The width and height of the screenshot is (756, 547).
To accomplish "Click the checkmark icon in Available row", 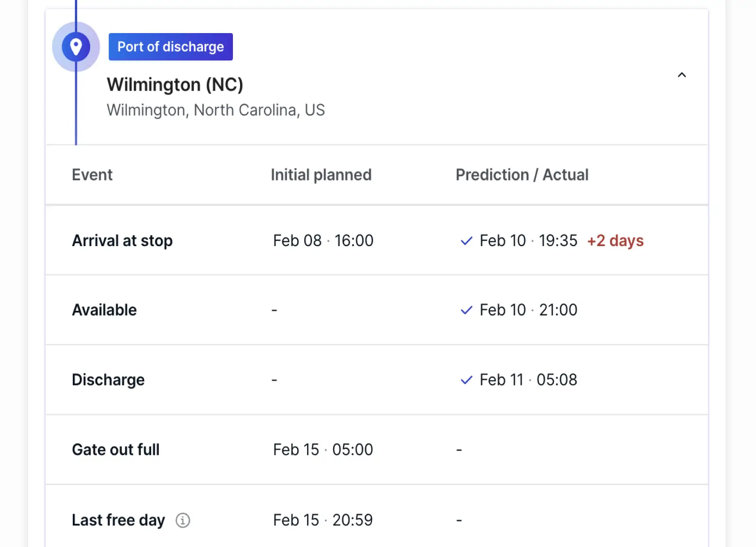I will pyautogui.click(x=466, y=310).
